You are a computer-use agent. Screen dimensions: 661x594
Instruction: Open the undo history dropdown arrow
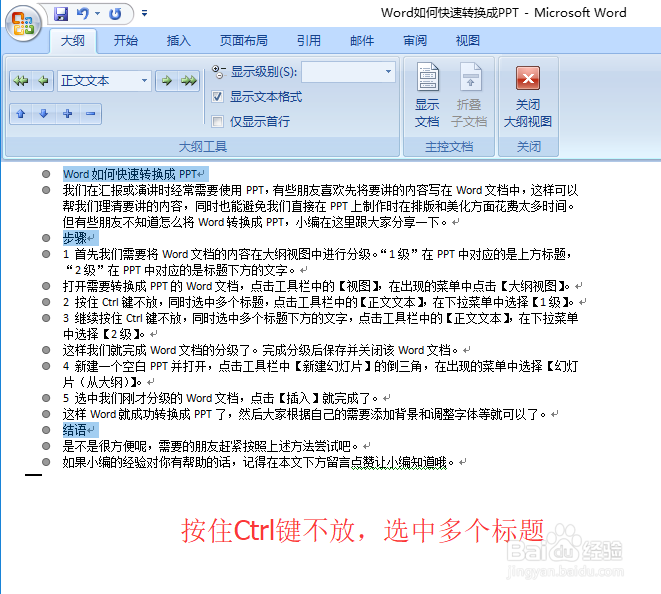tap(97, 13)
